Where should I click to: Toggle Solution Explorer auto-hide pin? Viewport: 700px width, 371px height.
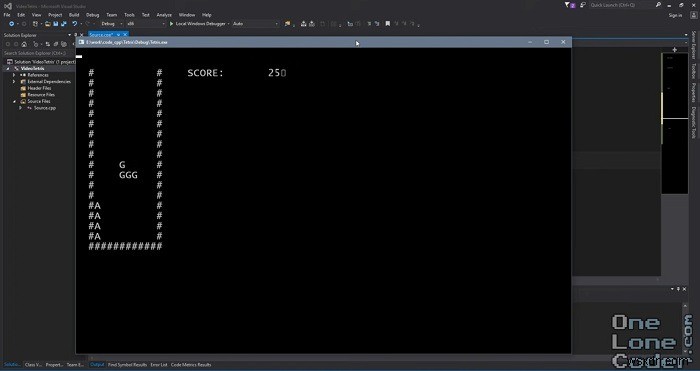point(75,35)
